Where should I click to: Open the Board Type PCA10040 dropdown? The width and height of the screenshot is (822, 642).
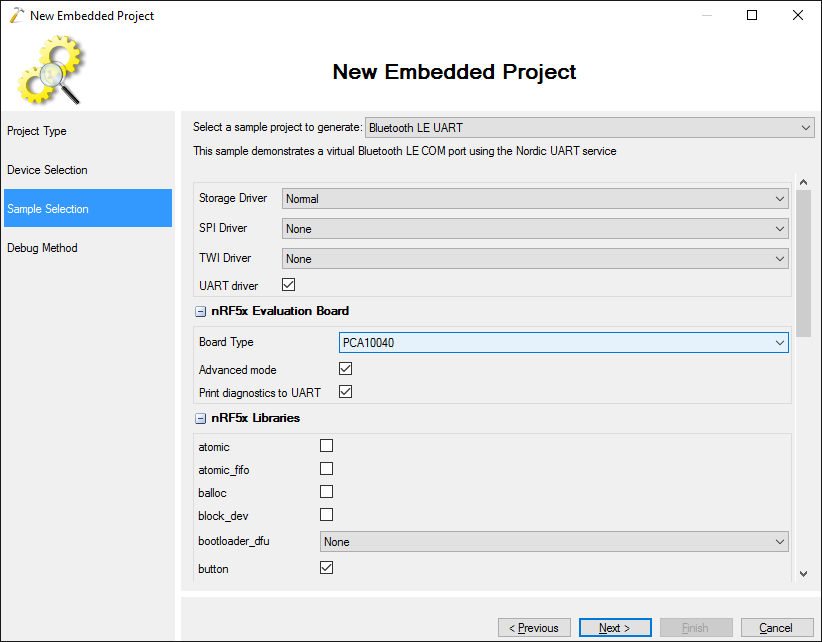[564, 342]
